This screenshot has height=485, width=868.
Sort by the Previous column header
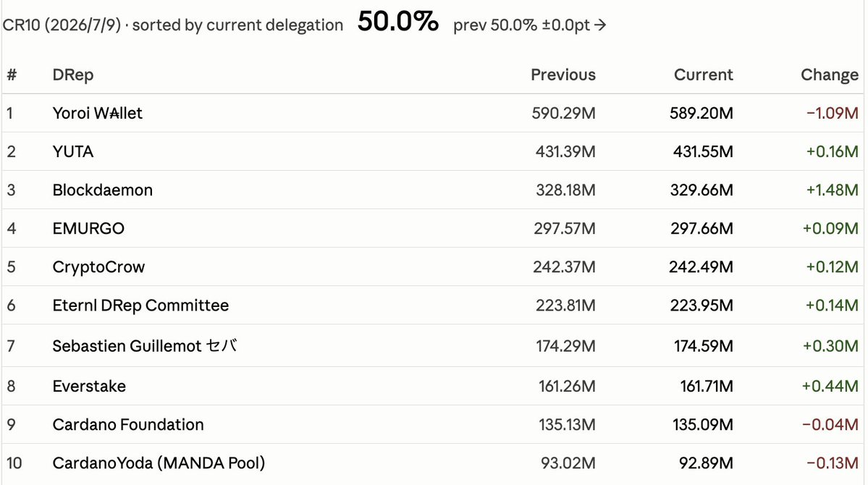click(563, 75)
